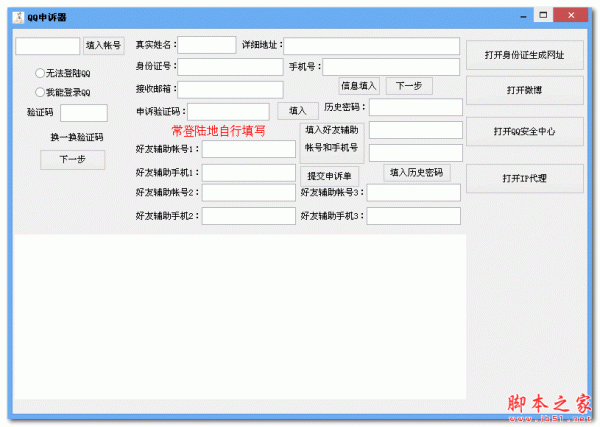
Task: Click the 接收邮箱 input field
Action: (x=230, y=90)
